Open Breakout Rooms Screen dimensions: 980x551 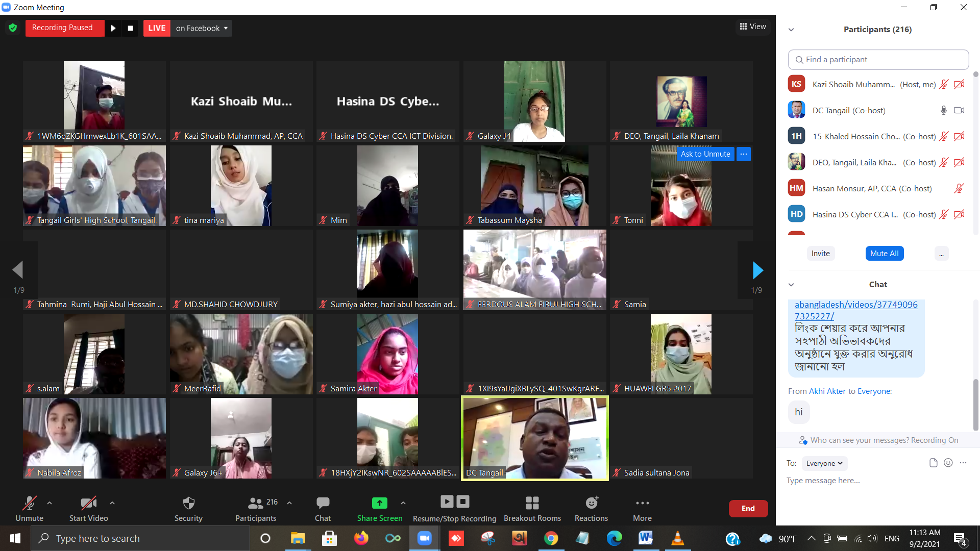(x=532, y=509)
